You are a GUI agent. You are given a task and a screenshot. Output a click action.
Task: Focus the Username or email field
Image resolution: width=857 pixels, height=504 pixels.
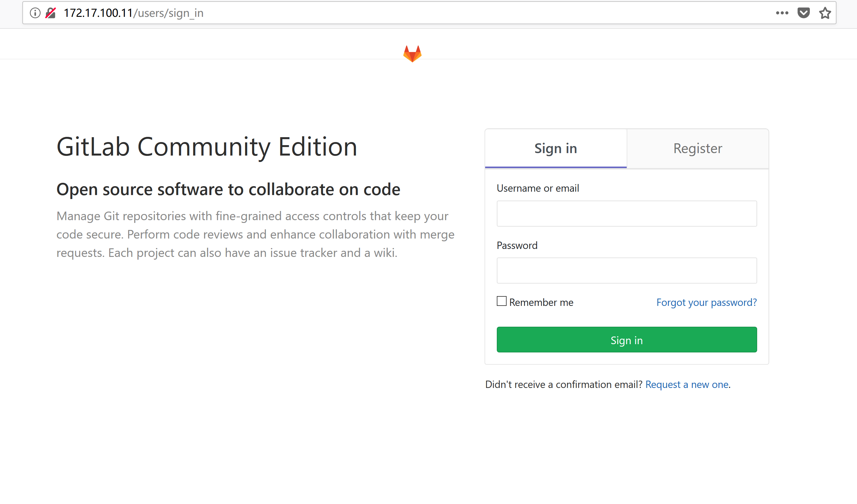[627, 213]
